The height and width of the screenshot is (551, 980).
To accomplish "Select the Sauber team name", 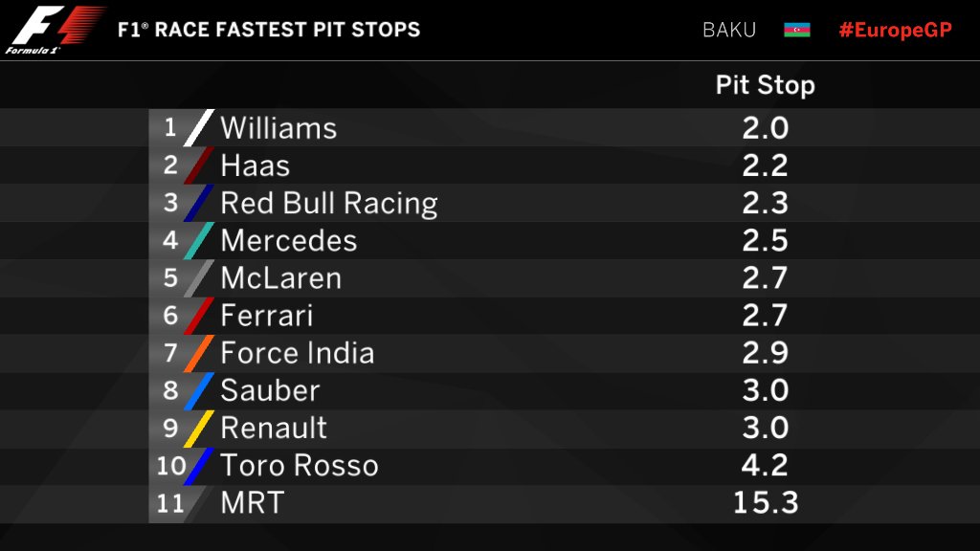I will tap(270, 391).
